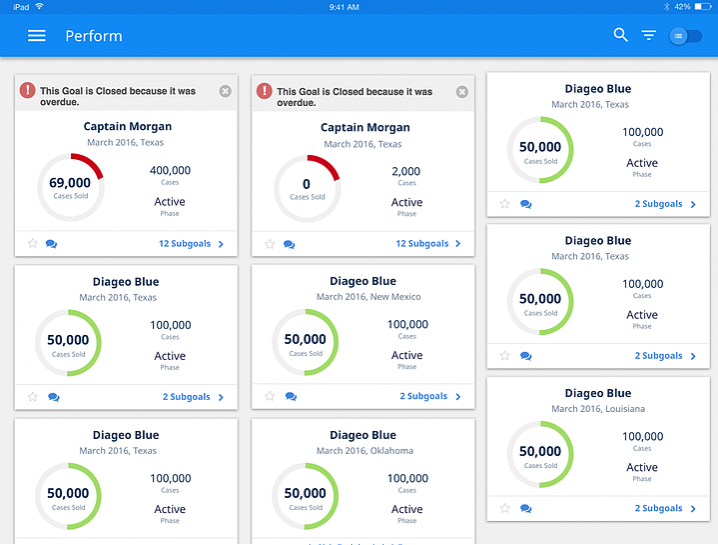Tap the battery indicator icon
The image size is (718, 545).
(703, 7)
